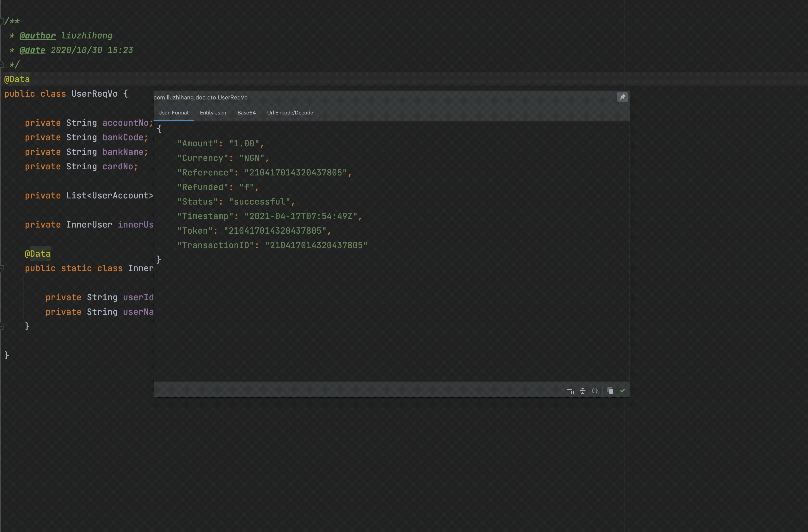Switch to the Json Format tab

(x=174, y=113)
